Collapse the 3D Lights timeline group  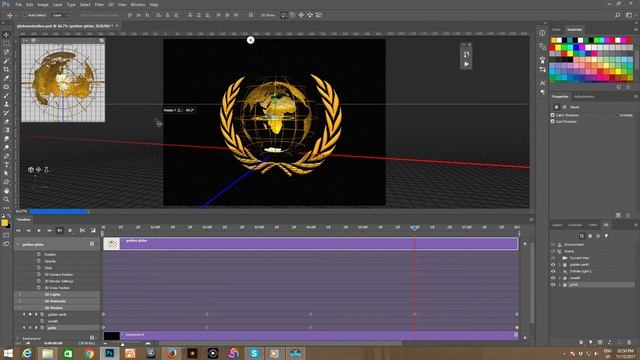click(20, 294)
